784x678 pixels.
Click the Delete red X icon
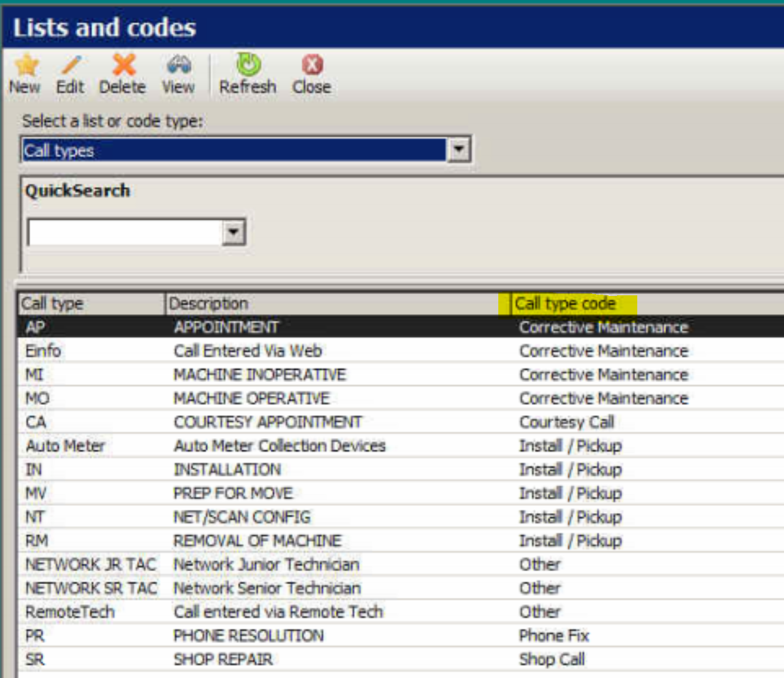(123, 65)
